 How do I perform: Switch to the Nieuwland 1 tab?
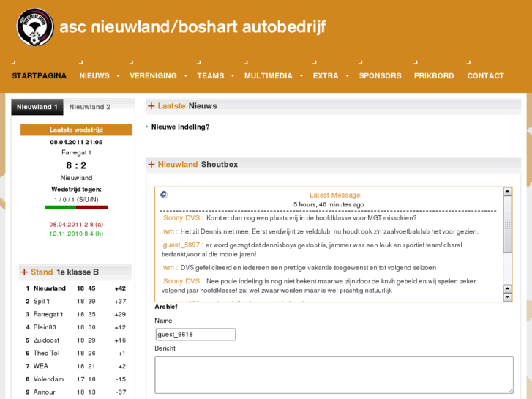(x=37, y=107)
